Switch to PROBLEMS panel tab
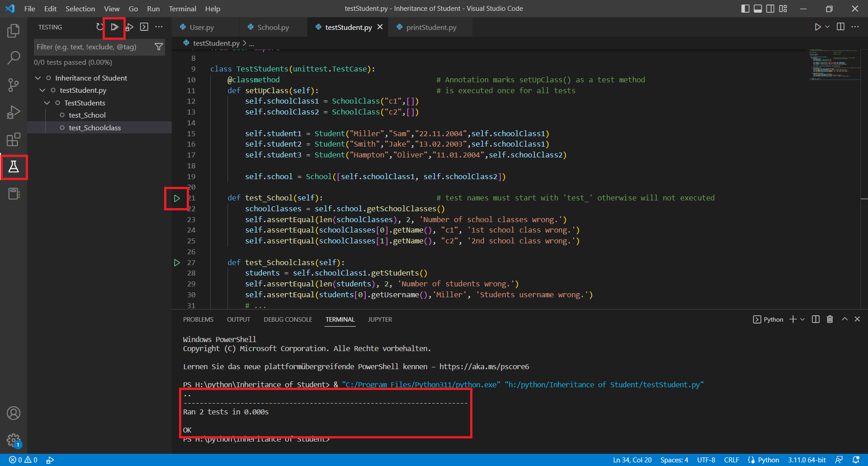This screenshot has height=466, width=868. (x=198, y=319)
